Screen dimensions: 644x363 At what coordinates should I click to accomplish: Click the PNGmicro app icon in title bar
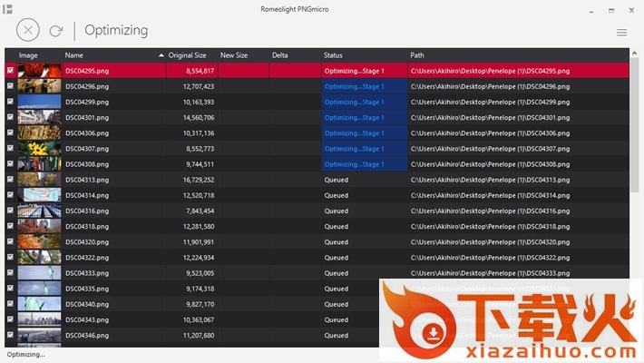(x=7, y=7)
